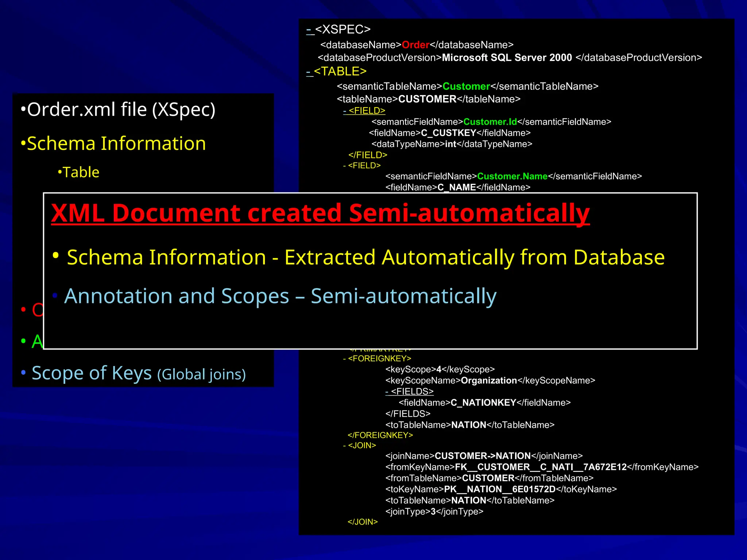Select field name 'C_NAME'
Screen dimensions: 747x560
(457, 187)
